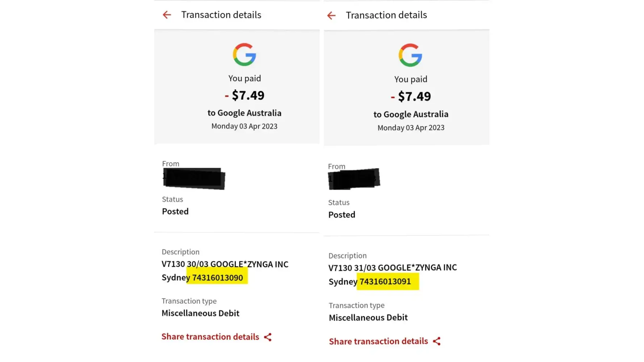This screenshot has height=362, width=644.
Task: Click the $7.49 amount in the right panel
Action: coord(414,97)
